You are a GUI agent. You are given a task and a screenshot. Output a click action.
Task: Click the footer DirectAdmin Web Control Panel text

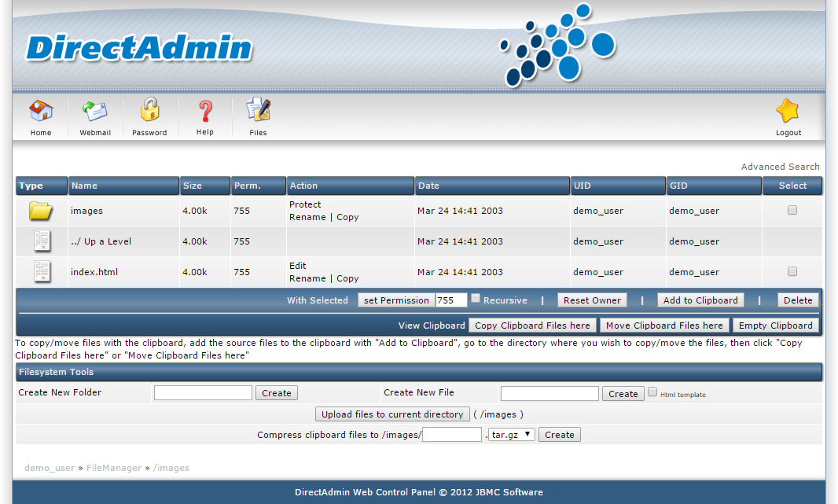pyautogui.click(x=419, y=492)
